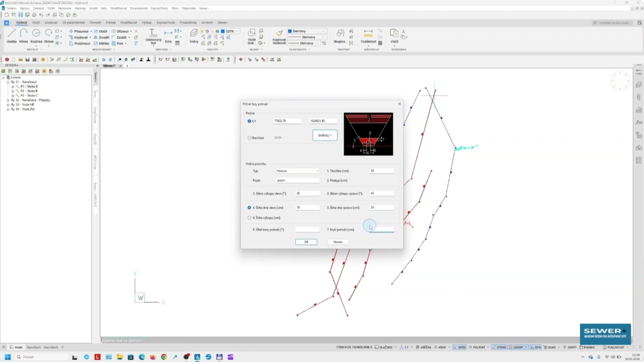644x362 pixels.
Task: Select the X,Y position radio button
Action: (250, 121)
